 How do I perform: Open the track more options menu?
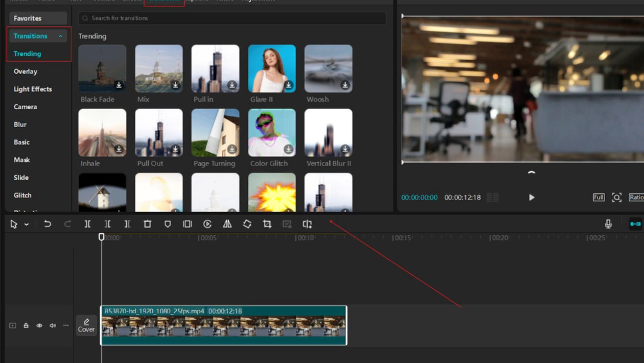[66, 326]
